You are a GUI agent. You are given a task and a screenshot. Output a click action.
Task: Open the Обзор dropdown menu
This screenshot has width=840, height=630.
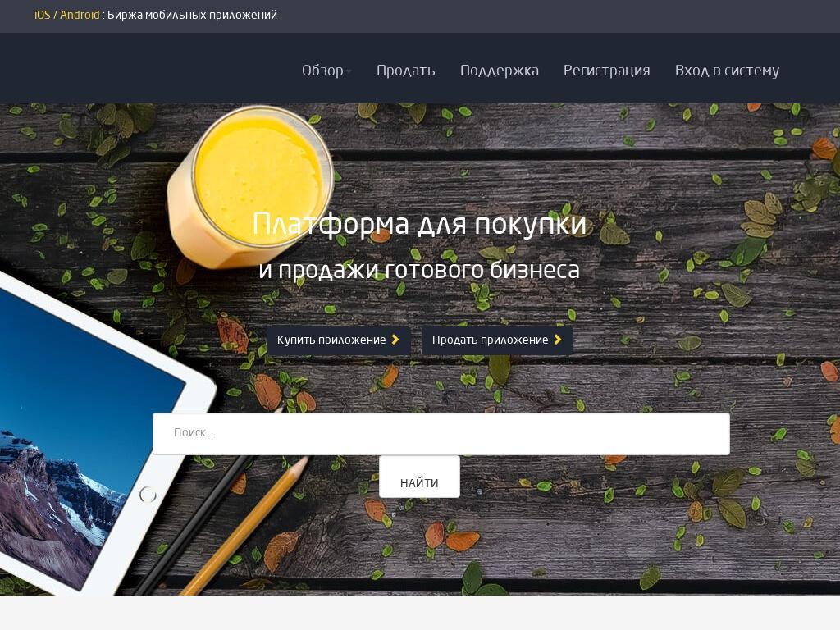click(x=326, y=71)
